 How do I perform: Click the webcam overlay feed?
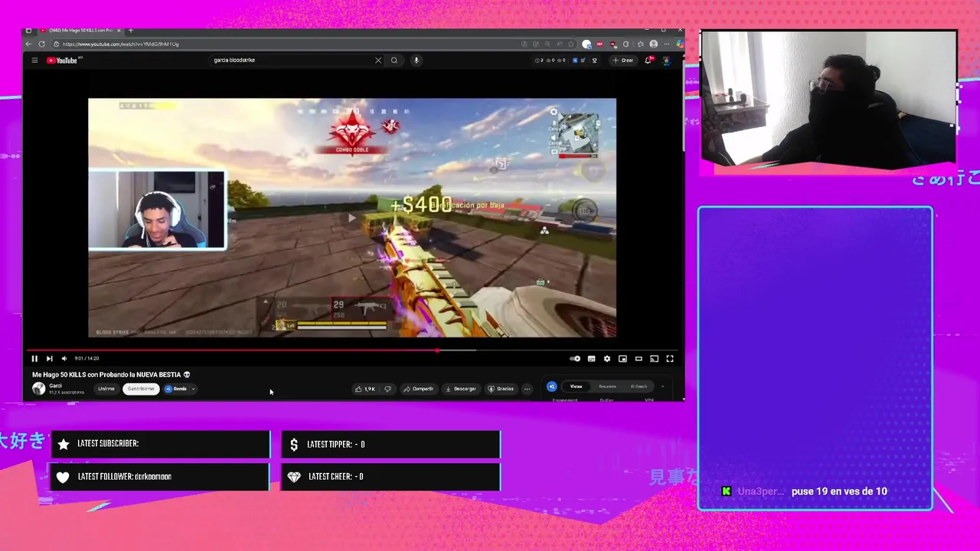point(828,98)
